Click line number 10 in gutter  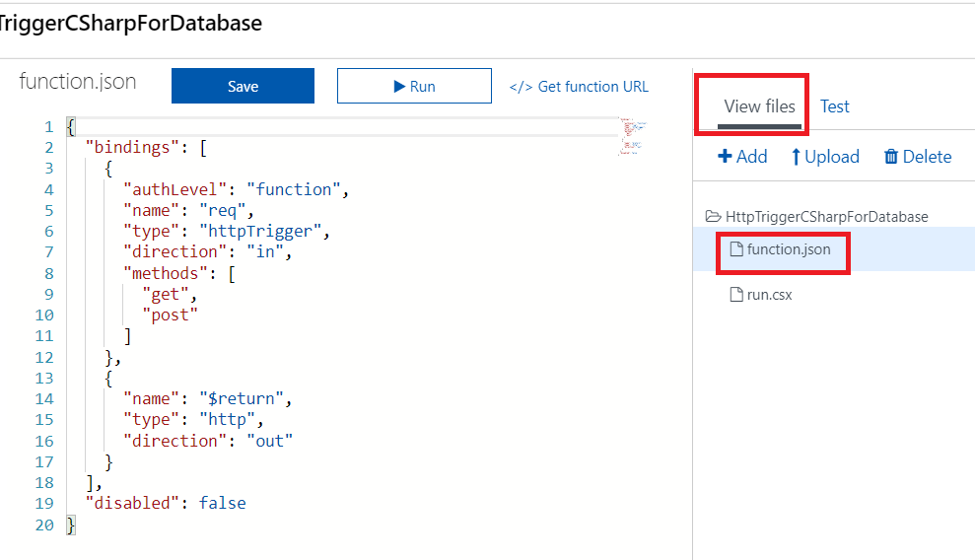(x=44, y=315)
